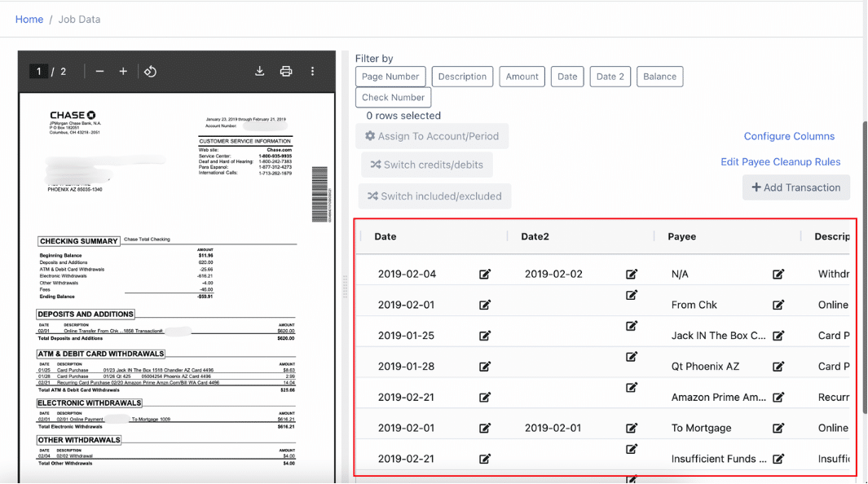Filter by Page Number
Viewport: 868px width, 484px height.
390,77
